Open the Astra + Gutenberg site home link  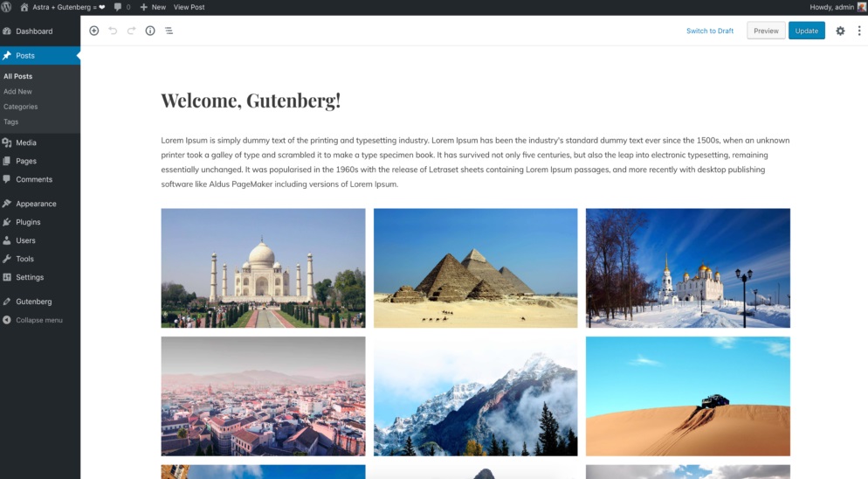[62, 7]
